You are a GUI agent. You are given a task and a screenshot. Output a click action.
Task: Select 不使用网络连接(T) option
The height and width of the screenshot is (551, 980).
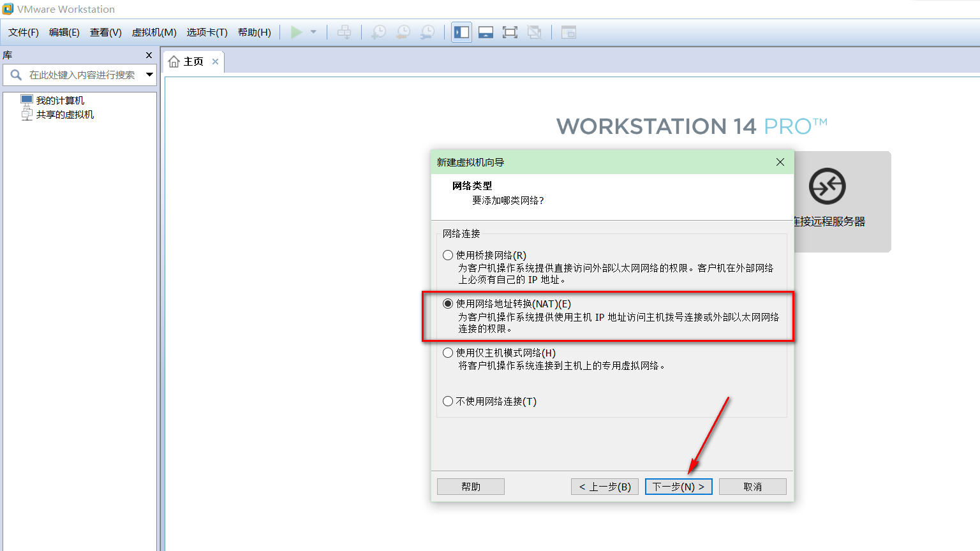pos(447,401)
